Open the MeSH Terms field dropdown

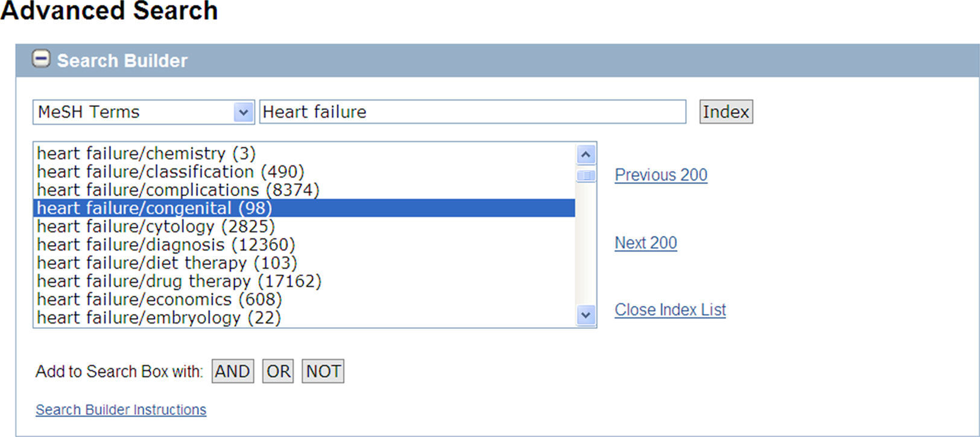[243, 112]
